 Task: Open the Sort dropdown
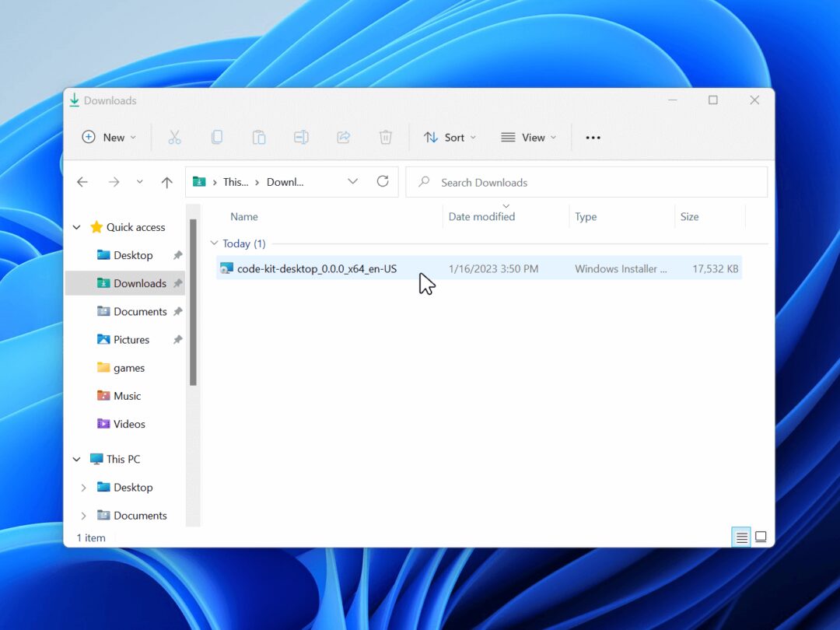coord(450,137)
